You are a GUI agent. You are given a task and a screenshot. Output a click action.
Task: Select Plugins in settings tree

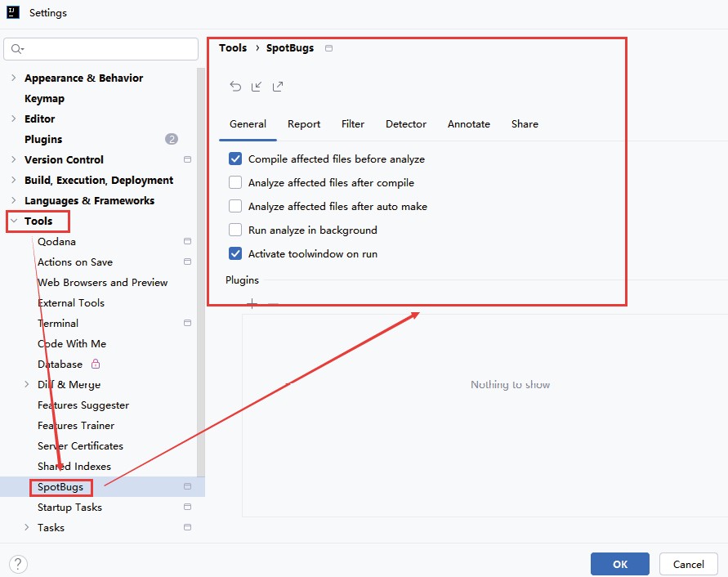pyautogui.click(x=43, y=140)
